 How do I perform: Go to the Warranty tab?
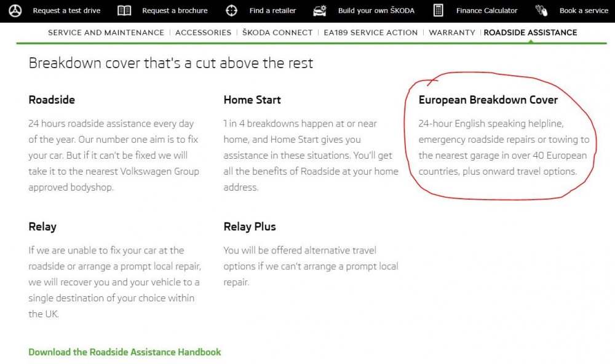[452, 33]
